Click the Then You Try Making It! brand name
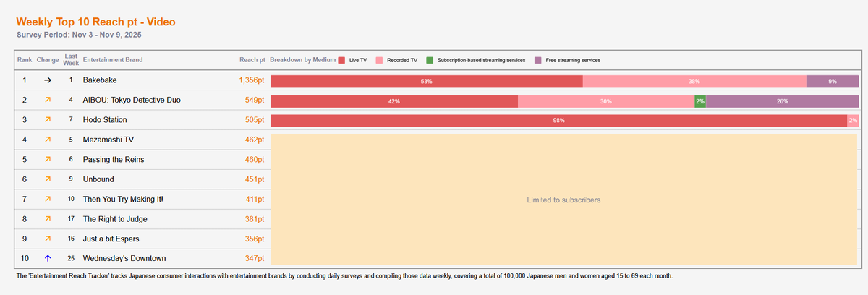 coord(123,199)
